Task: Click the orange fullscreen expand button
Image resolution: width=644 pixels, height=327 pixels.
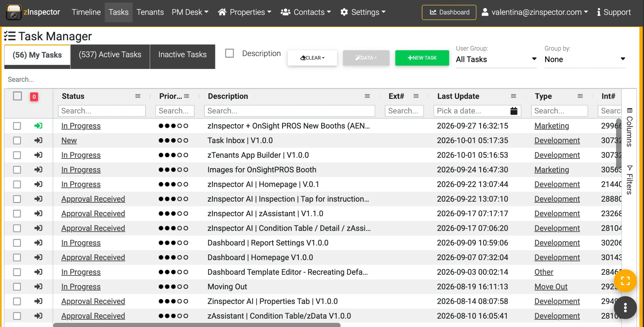Action: click(x=625, y=281)
